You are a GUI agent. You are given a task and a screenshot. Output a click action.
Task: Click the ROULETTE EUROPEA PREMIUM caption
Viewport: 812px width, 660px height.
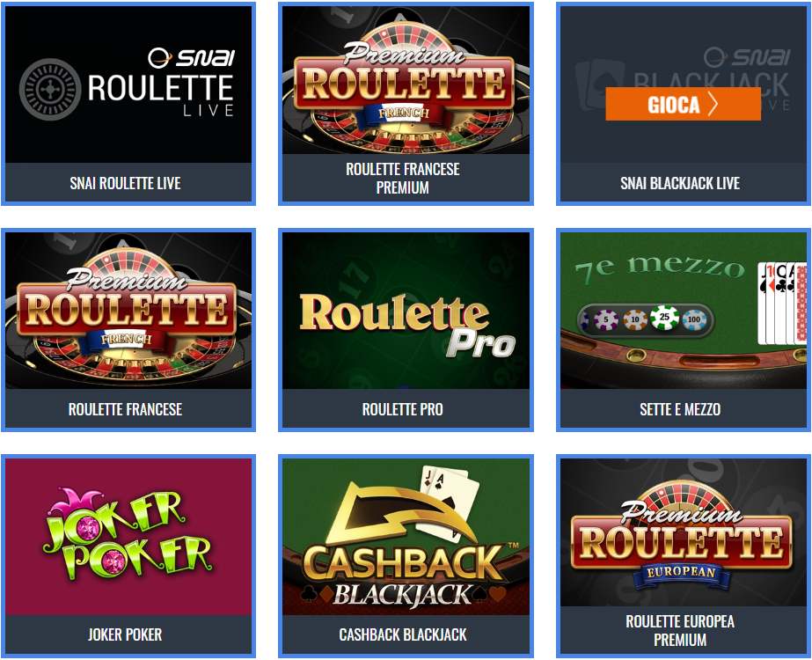coord(680,630)
